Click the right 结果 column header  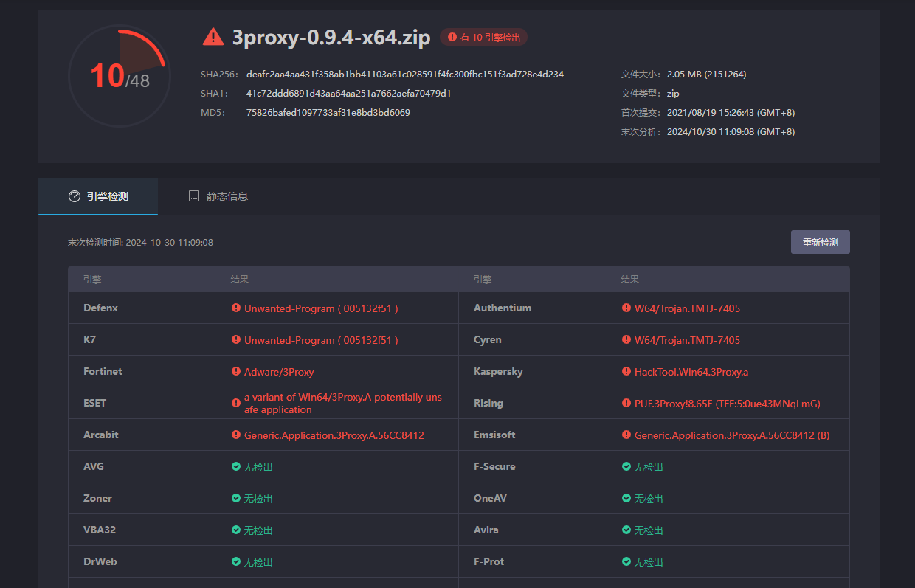point(630,280)
